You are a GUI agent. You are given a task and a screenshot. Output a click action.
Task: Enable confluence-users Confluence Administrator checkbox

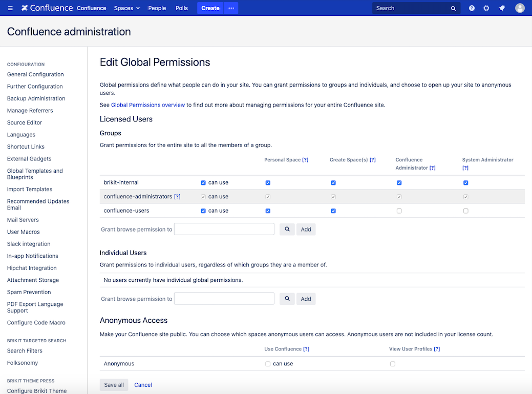click(x=399, y=211)
